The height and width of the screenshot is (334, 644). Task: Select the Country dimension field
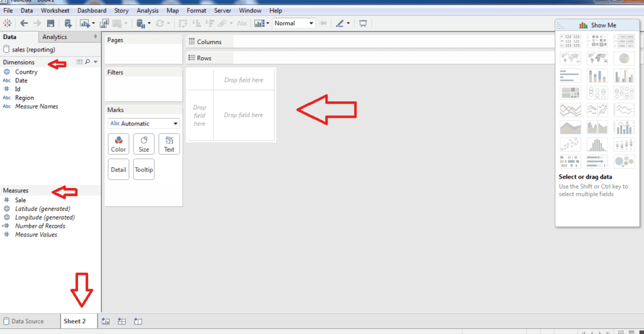pos(26,72)
